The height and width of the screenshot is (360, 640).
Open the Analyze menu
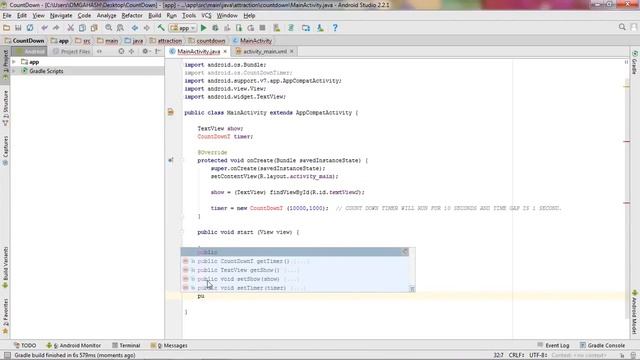106,16
